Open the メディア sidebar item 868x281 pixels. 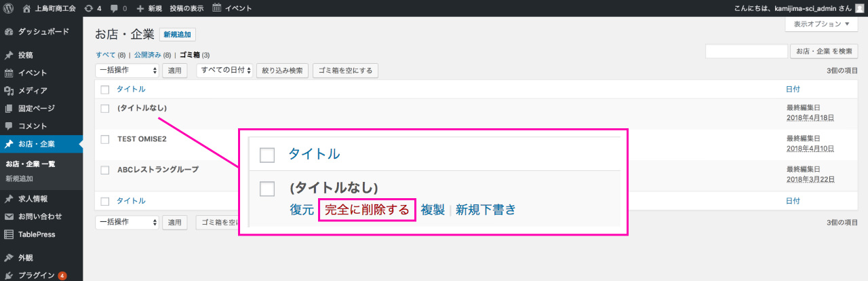pos(32,90)
